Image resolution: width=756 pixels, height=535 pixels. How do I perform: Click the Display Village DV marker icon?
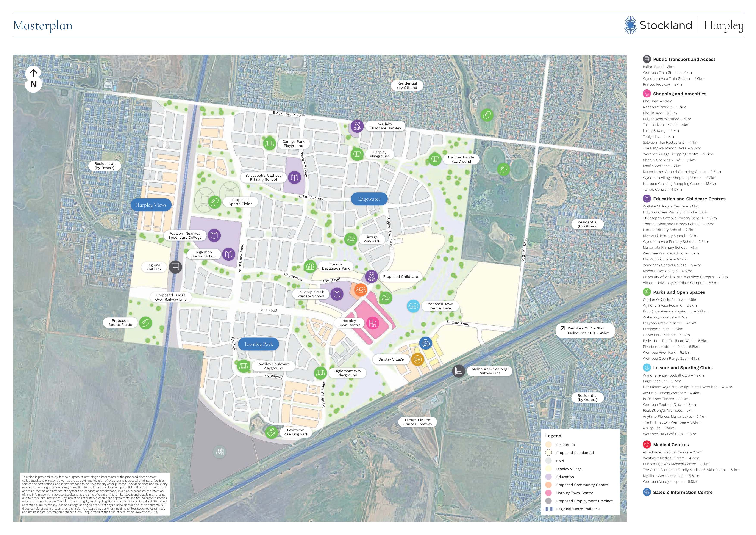pos(417,359)
